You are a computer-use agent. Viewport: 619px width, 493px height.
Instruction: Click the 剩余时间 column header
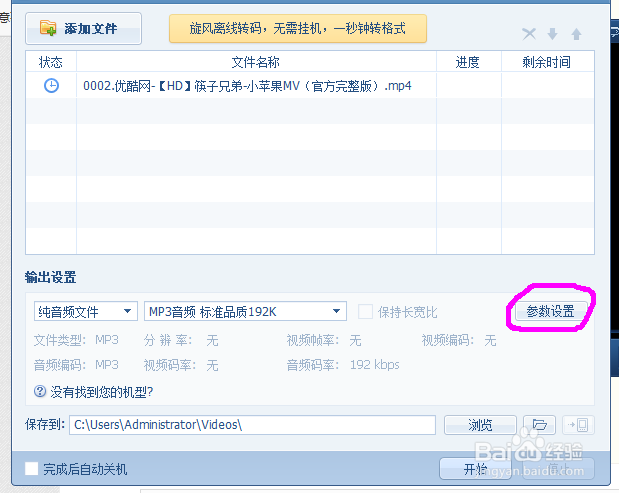coord(548,62)
